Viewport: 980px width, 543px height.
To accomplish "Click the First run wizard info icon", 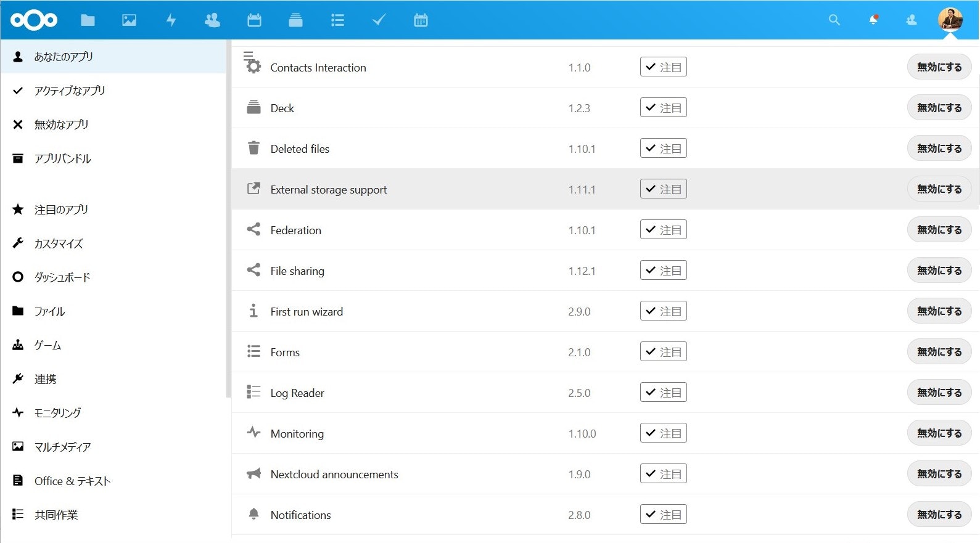I will (253, 311).
